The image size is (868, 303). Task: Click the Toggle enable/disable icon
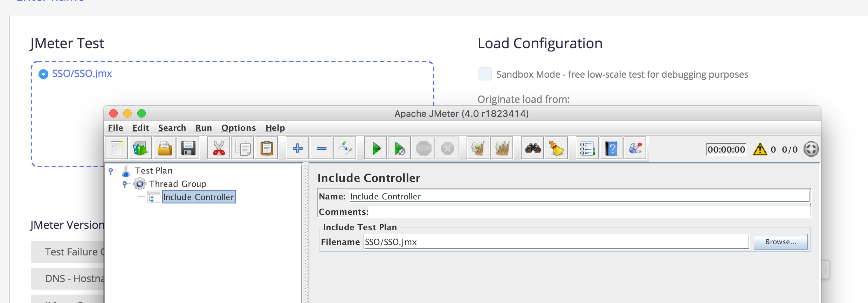point(345,148)
